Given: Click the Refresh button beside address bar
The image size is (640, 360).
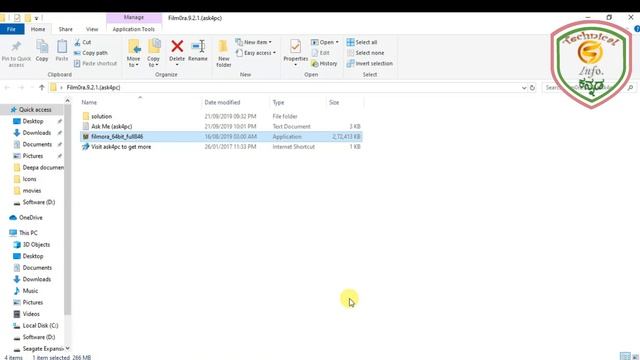Looking at the screenshot, I should [x=532, y=87].
